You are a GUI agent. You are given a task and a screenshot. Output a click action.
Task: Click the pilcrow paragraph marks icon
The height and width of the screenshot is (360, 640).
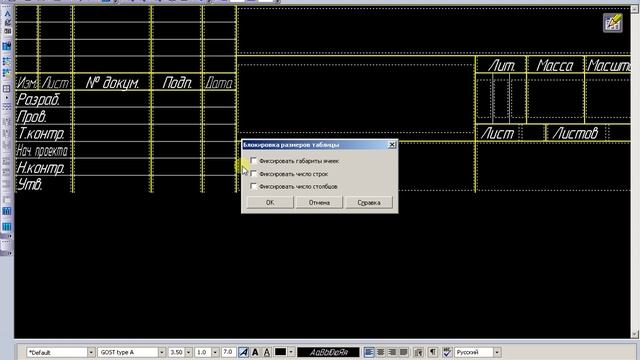(x=433, y=352)
